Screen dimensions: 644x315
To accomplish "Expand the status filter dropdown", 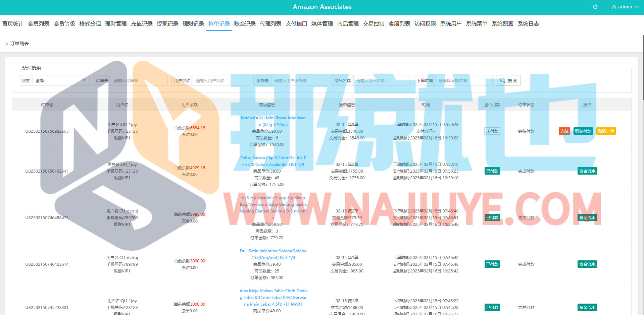I will pos(60,80).
